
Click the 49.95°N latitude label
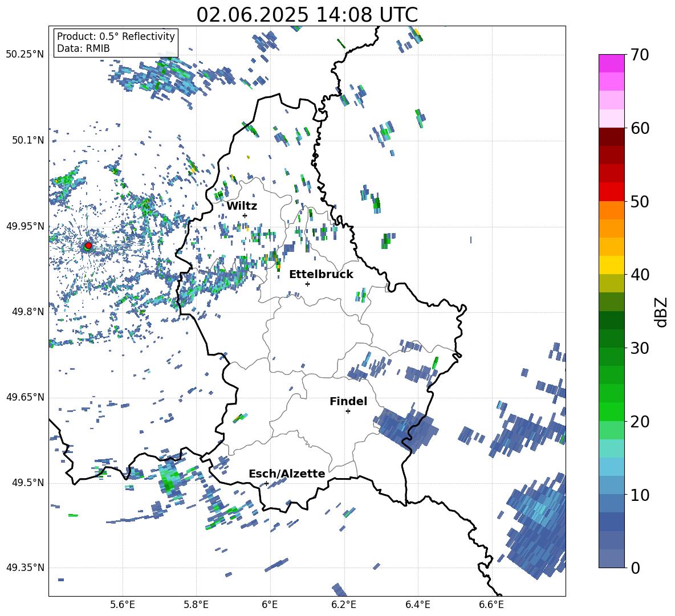coord(25,226)
